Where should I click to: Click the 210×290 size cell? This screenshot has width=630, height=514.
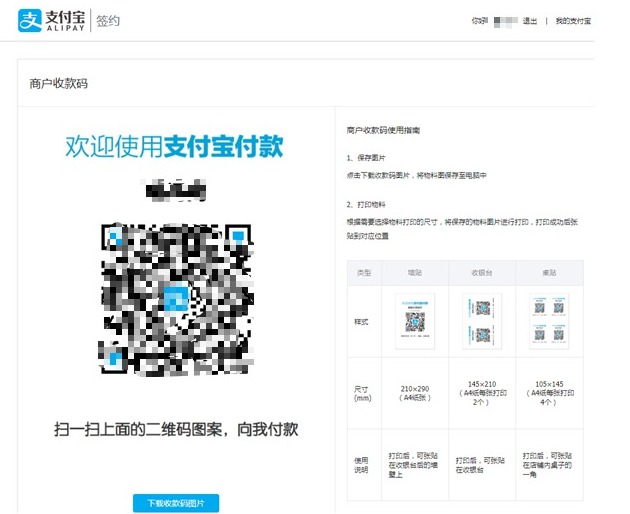[x=415, y=393]
